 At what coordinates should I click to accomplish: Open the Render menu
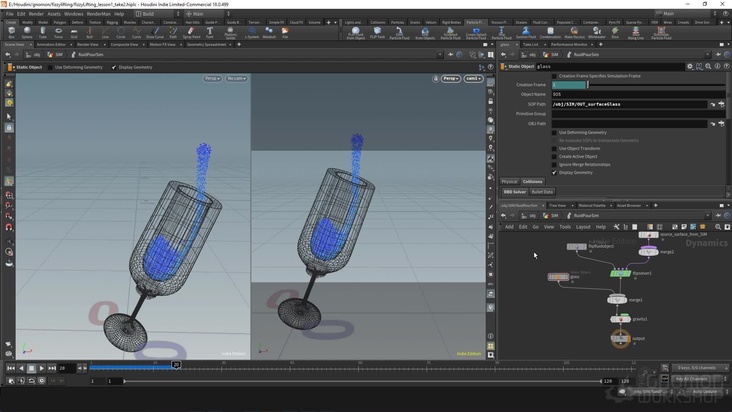pos(36,14)
